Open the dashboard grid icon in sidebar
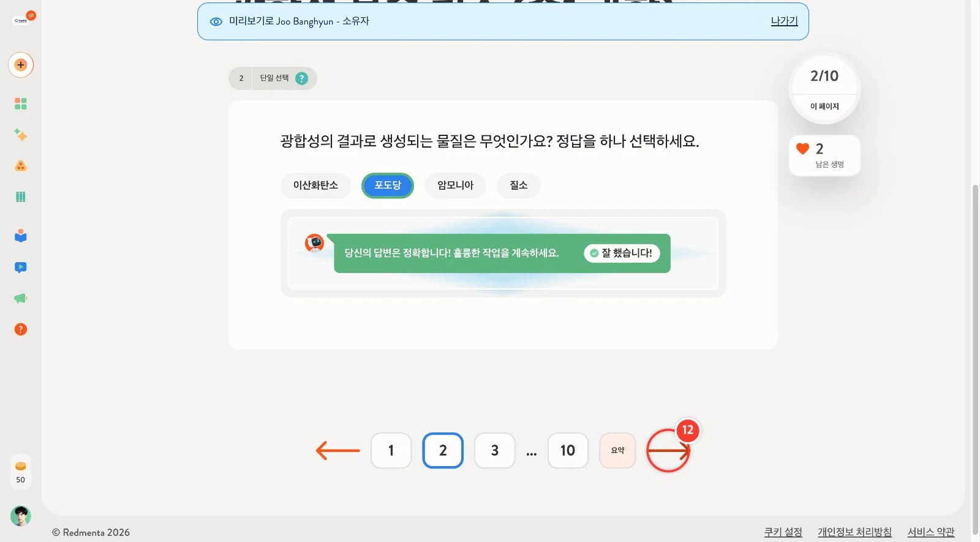Screen dimensions: 980x542 tap(21, 104)
